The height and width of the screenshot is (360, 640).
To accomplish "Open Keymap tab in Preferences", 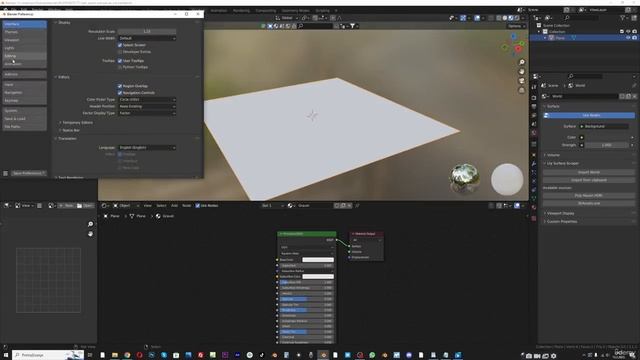I will [24, 100].
